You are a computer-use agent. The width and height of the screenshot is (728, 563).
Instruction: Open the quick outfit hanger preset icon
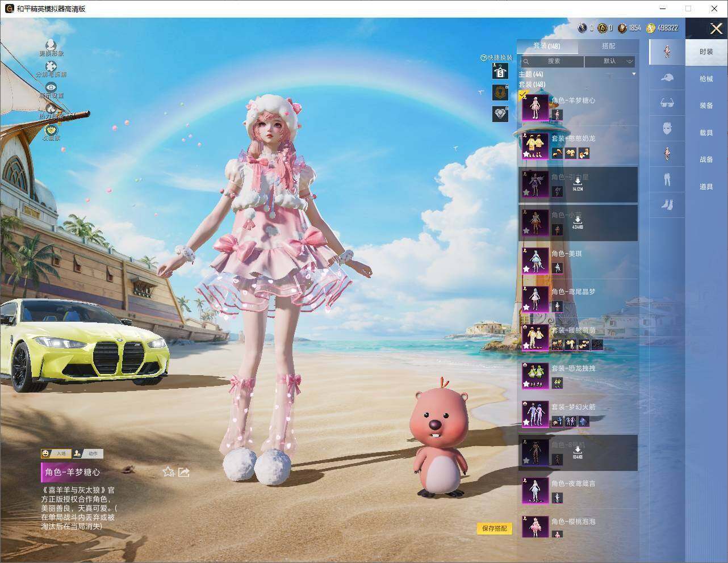point(500,71)
